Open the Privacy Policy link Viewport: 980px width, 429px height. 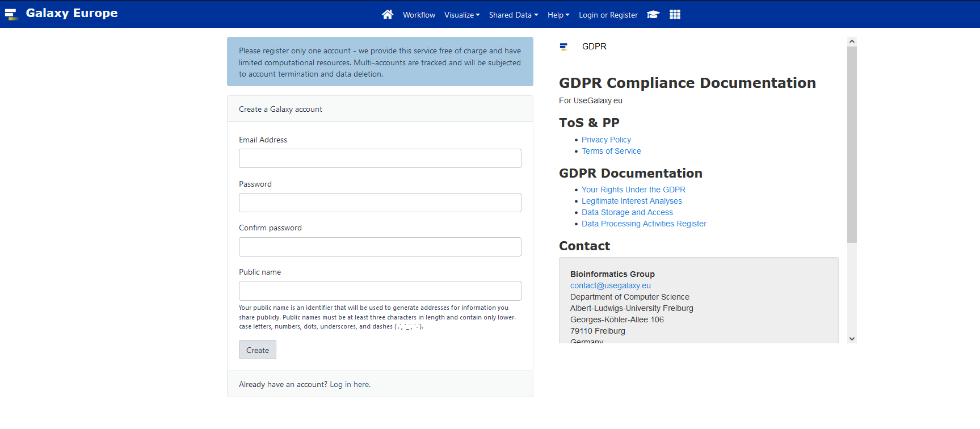tap(606, 140)
